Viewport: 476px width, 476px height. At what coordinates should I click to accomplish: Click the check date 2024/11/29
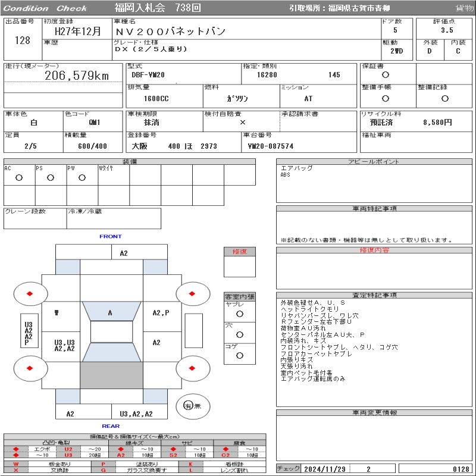point(325,469)
